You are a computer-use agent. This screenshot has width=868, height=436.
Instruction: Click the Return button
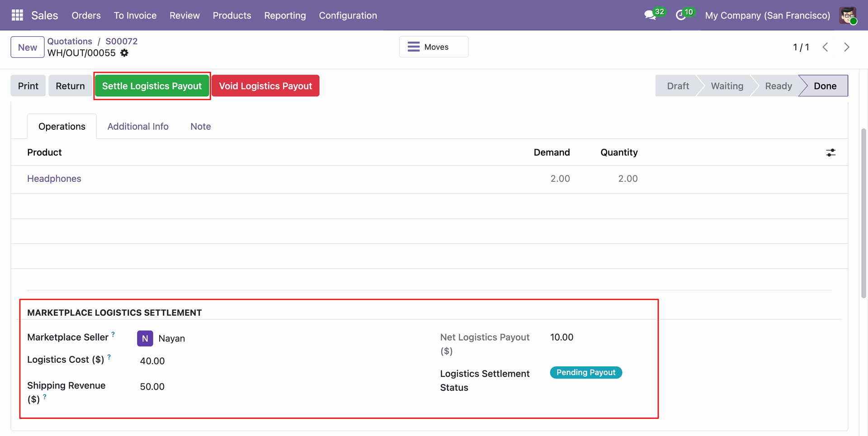point(70,86)
